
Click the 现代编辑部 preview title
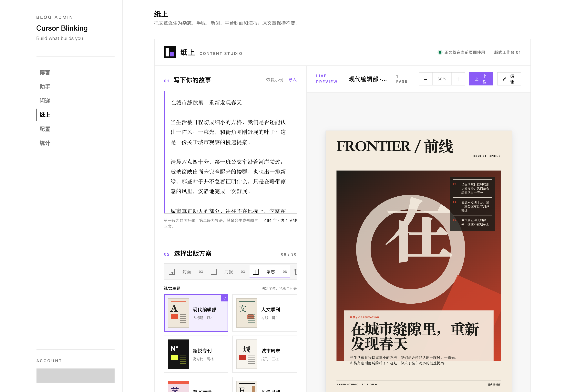(368, 79)
